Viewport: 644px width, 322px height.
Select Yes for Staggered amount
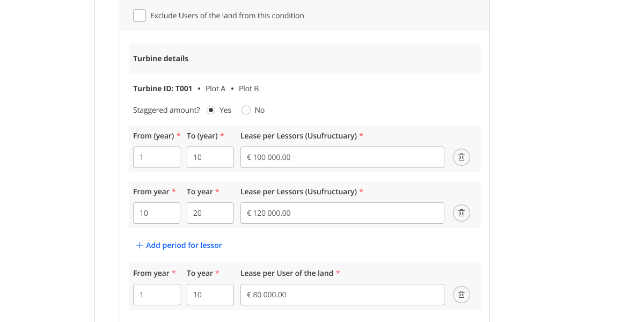211,110
